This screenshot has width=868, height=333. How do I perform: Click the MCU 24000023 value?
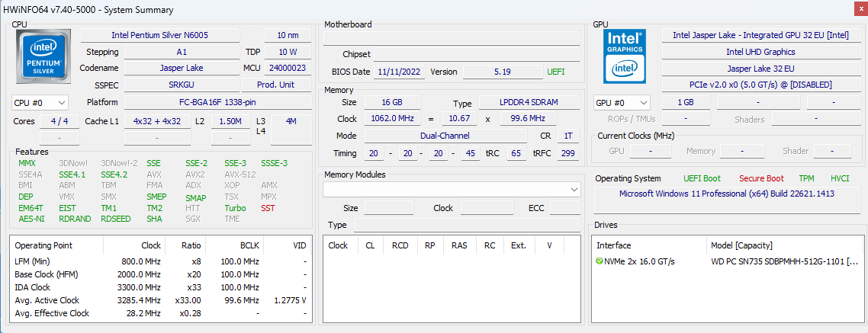coord(288,68)
